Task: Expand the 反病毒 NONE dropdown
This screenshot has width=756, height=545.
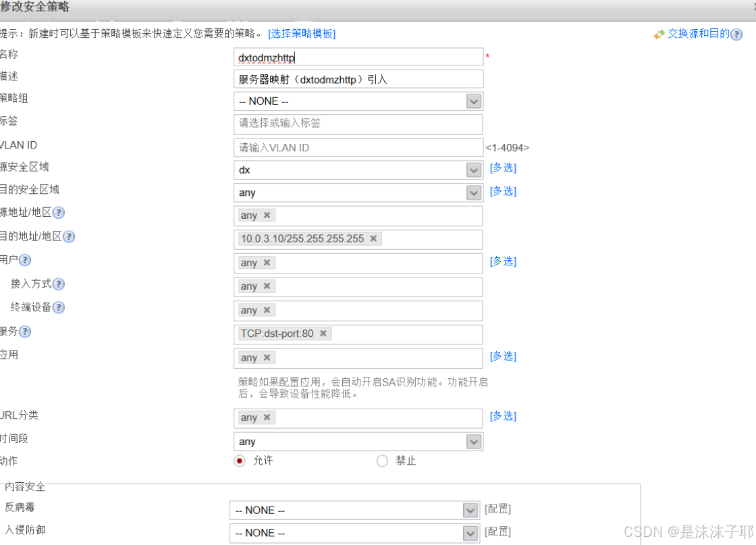Action: [470, 511]
